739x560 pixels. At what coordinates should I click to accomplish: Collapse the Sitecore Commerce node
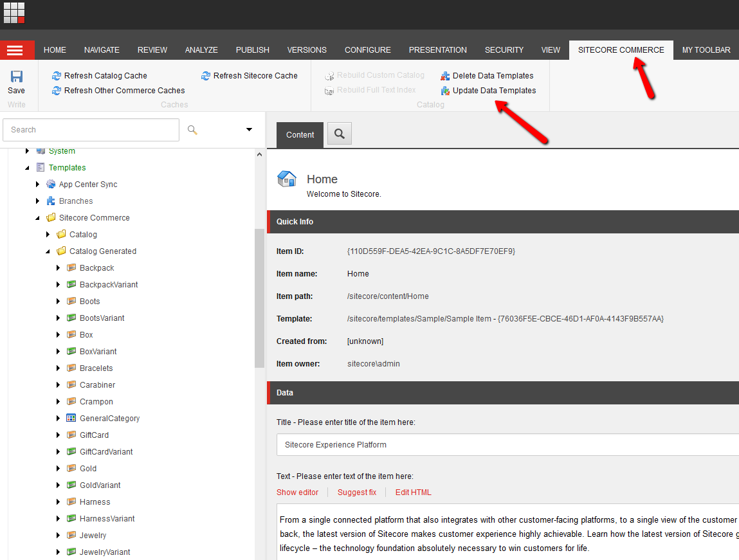[x=38, y=218]
